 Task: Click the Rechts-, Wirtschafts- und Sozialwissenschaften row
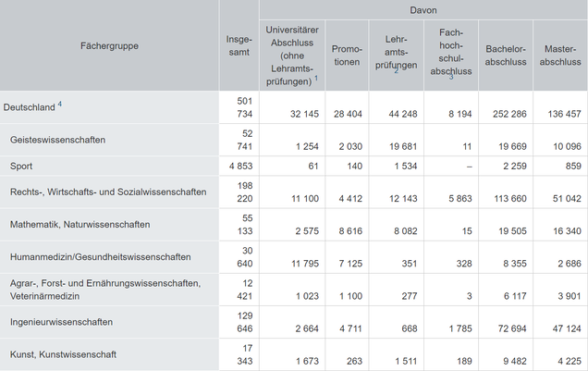(108, 192)
